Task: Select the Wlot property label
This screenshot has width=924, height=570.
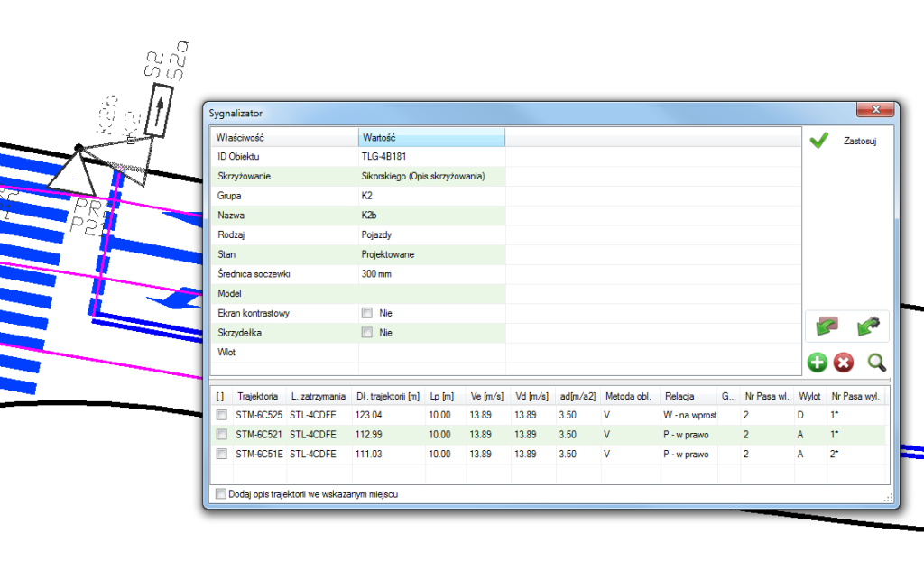Action: [226, 352]
